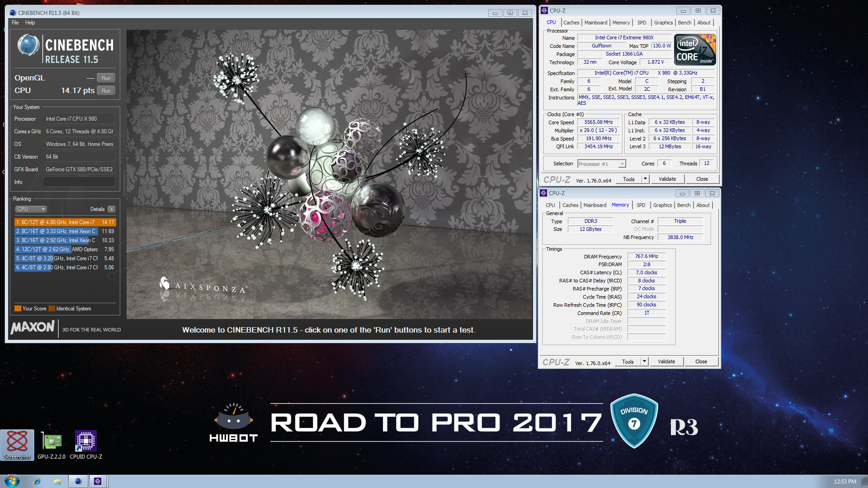
Task: Open the Help menu in Cinebench
Action: tap(30, 23)
